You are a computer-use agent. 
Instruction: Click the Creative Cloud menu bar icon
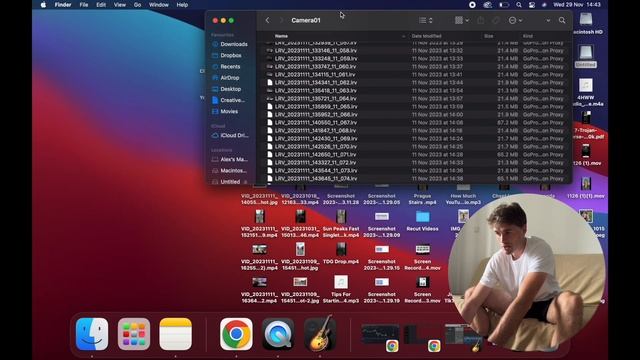tap(488, 5)
